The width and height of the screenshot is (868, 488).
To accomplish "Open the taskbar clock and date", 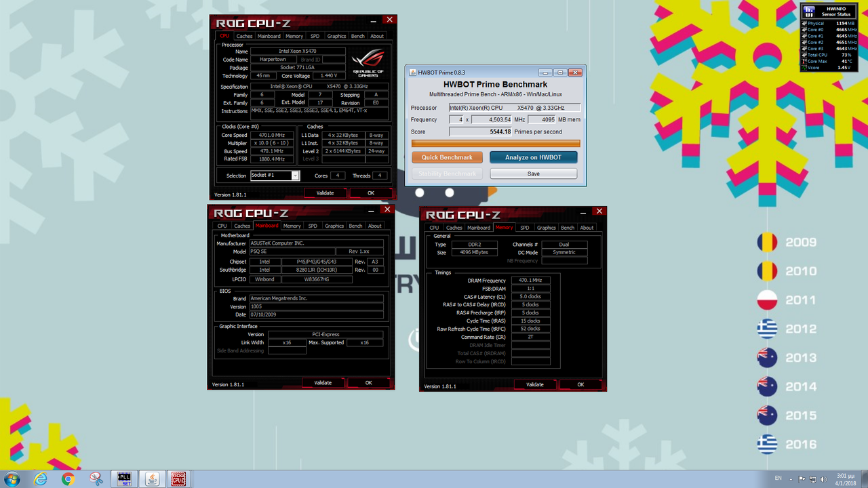I will pos(844,479).
